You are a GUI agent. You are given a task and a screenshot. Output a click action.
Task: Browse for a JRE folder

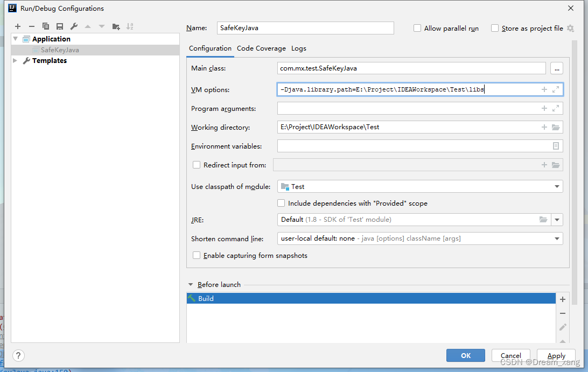[x=543, y=219]
